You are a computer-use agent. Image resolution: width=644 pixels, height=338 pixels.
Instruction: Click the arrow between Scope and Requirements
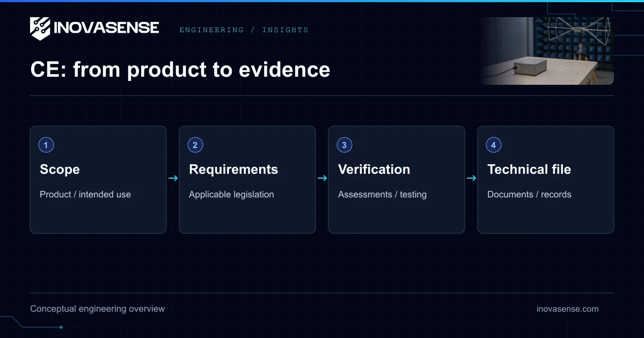[x=173, y=178]
